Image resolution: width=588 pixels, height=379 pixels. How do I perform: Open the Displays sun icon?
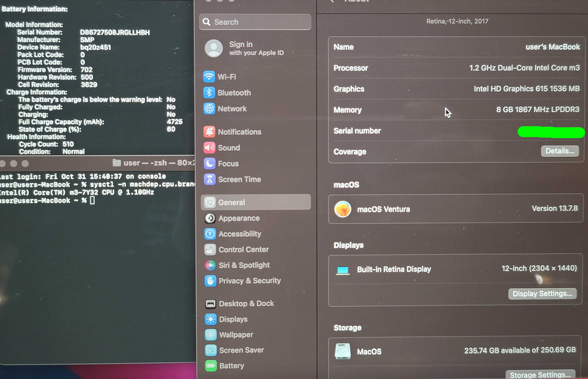pyautogui.click(x=211, y=319)
